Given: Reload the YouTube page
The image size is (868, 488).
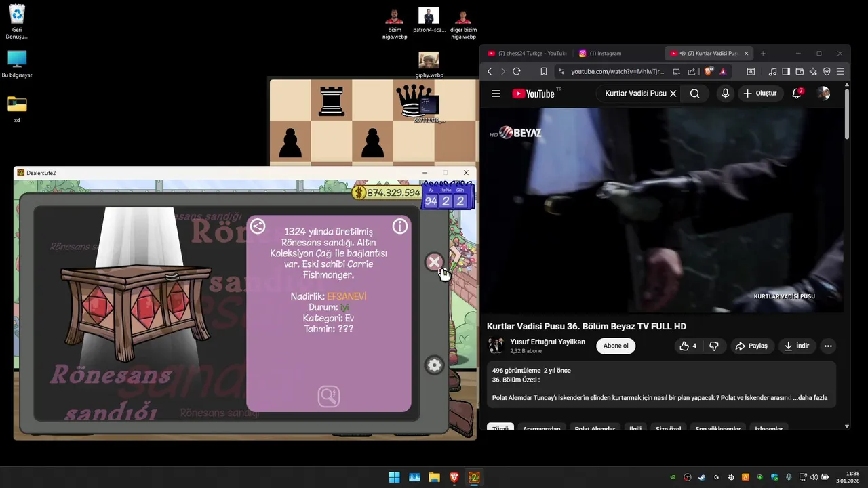Looking at the screenshot, I should [517, 71].
